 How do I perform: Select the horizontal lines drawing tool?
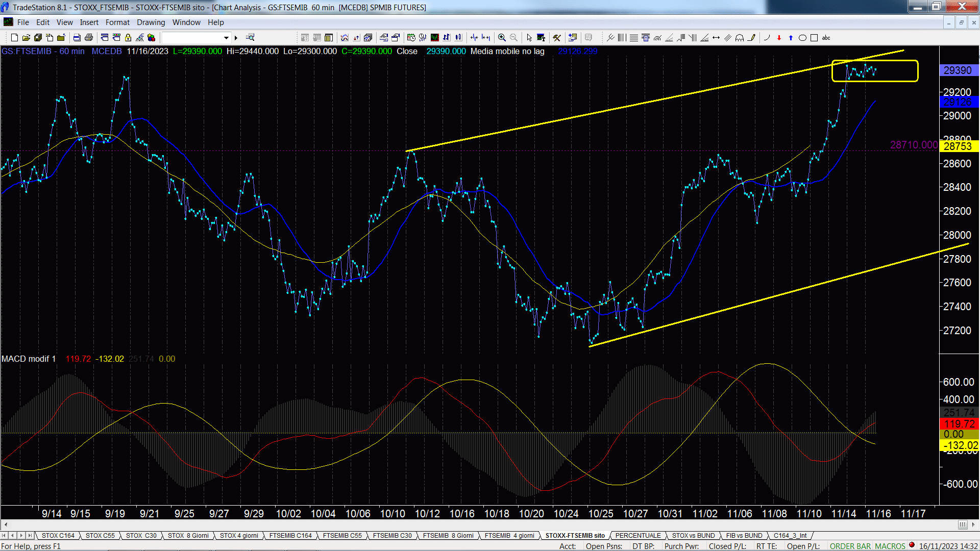point(634,38)
